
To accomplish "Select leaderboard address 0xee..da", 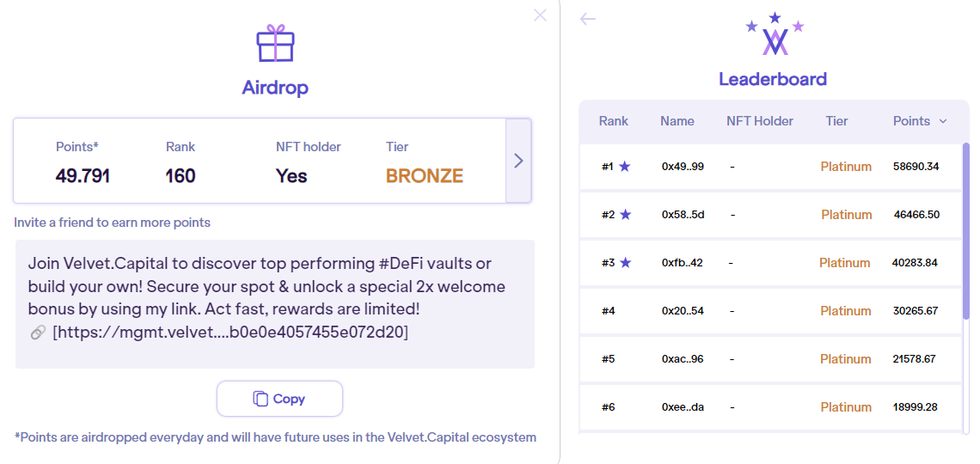I will pyautogui.click(x=683, y=407).
